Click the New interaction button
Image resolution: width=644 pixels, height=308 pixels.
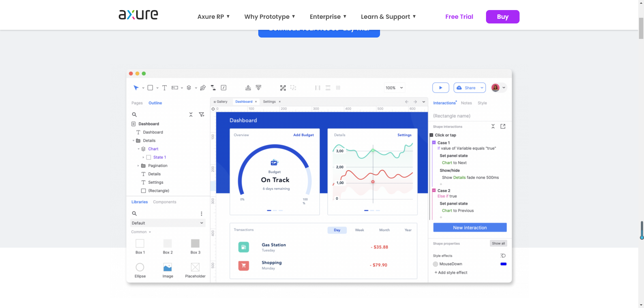(470, 228)
